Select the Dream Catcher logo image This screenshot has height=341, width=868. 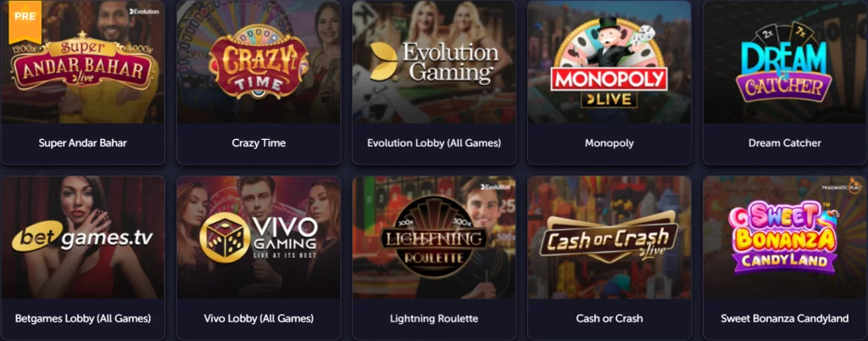[x=784, y=61]
